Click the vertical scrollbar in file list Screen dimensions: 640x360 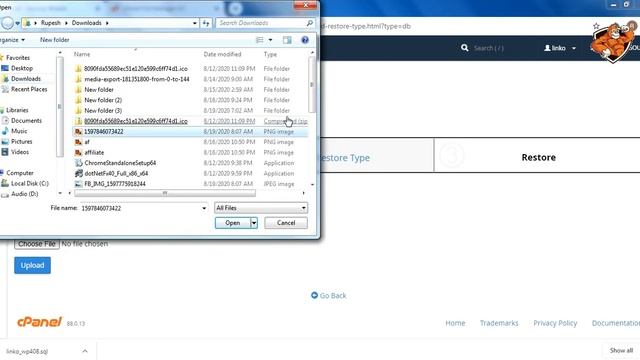pyautogui.click(x=312, y=84)
